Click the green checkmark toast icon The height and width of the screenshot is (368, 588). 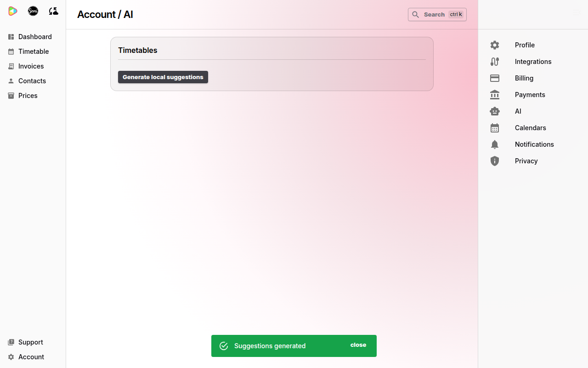[224, 346]
